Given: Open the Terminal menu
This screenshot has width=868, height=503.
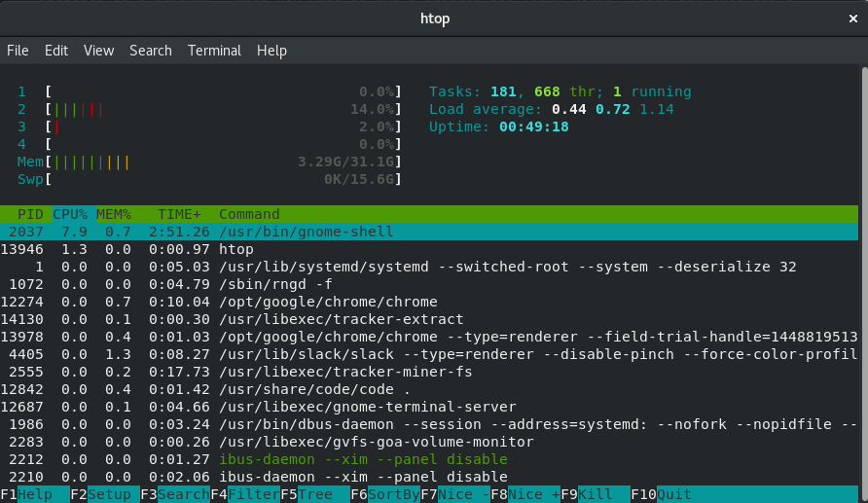Looking at the screenshot, I should coord(214,51).
